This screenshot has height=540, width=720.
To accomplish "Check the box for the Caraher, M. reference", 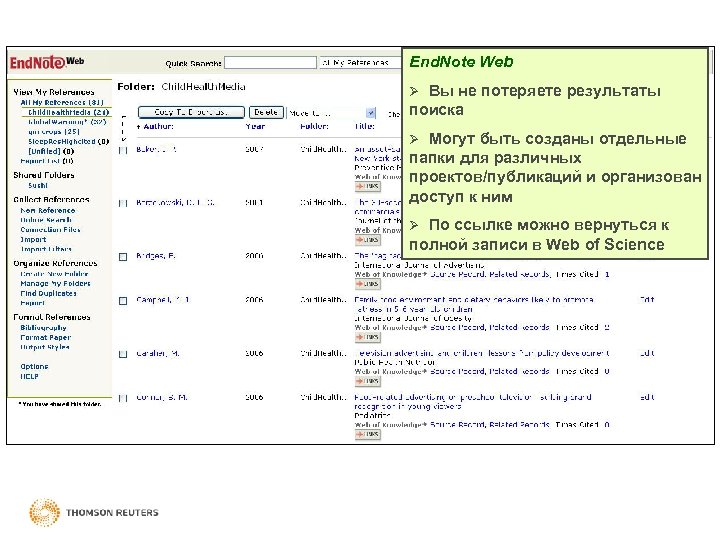I will click(x=123, y=354).
